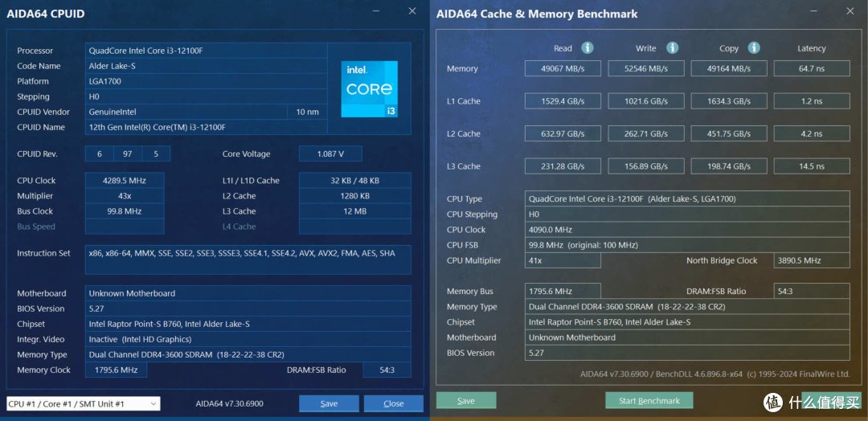Click L1I / L1D Cache value 32 KB / 48 KB
This screenshot has width=868, height=421.
click(x=355, y=180)
